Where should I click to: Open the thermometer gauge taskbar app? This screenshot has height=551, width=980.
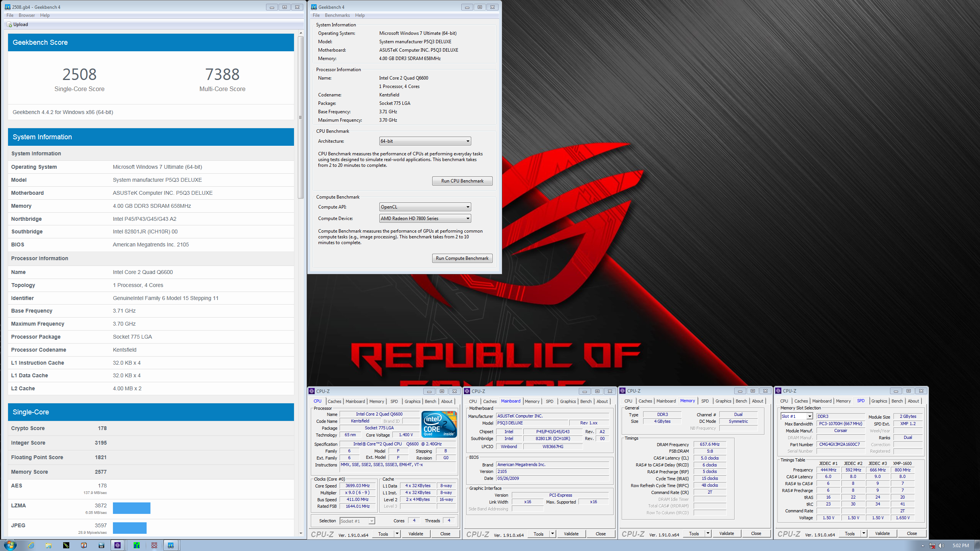point(84,545)
